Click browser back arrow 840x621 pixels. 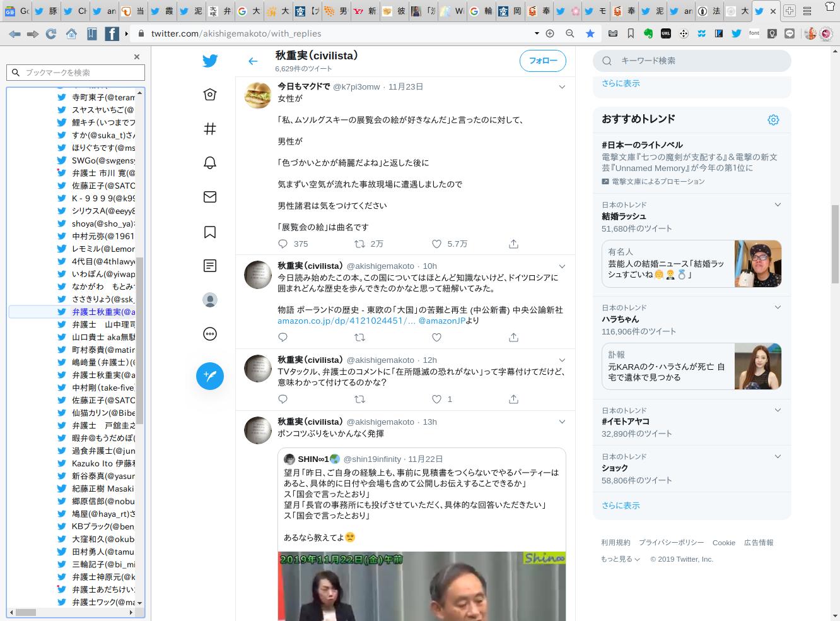click(13, 33)
